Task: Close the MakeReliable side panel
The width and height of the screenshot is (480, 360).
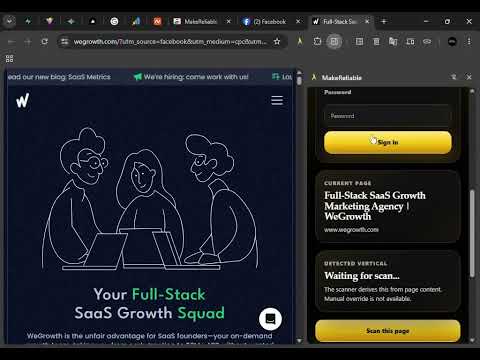Action: (x=469, y=77)
